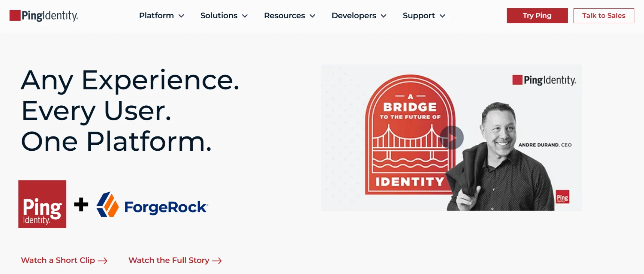
Task: Expand the Solutions dropdown chevron
Action: tap(245, 16)
